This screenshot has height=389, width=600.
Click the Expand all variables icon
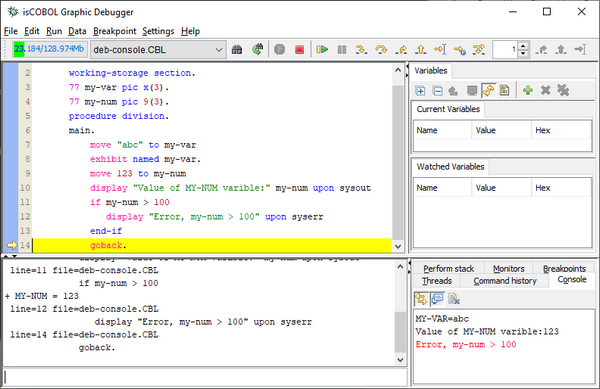420,91
